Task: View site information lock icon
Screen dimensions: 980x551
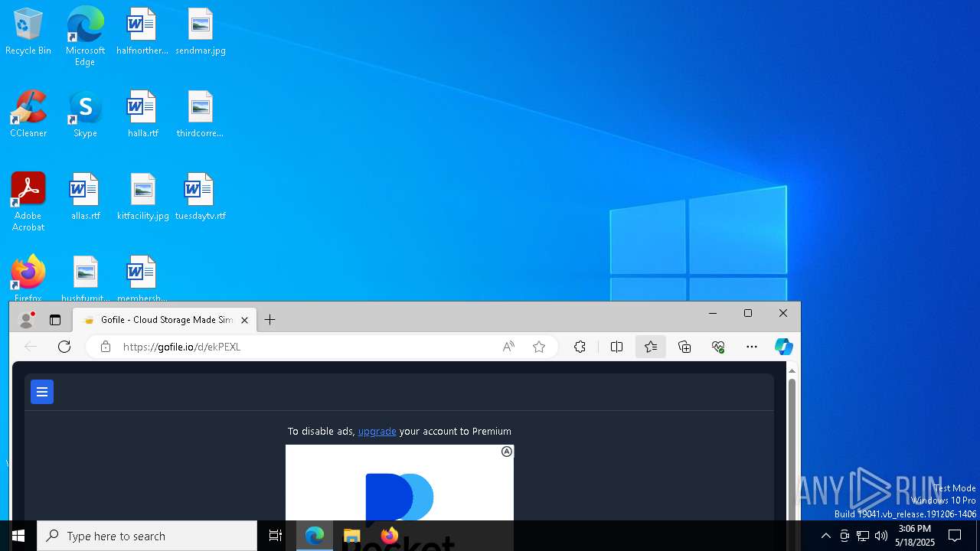Action: pos(106,347)
